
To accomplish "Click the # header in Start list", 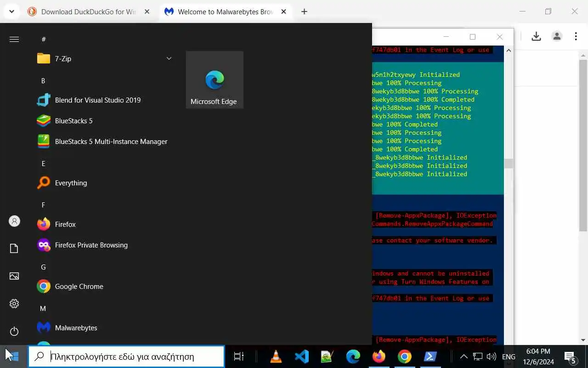I will tap(43, 39).
